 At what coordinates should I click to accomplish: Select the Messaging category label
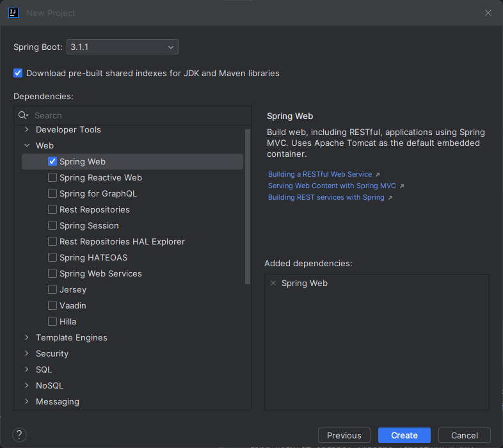click(58, 402)
